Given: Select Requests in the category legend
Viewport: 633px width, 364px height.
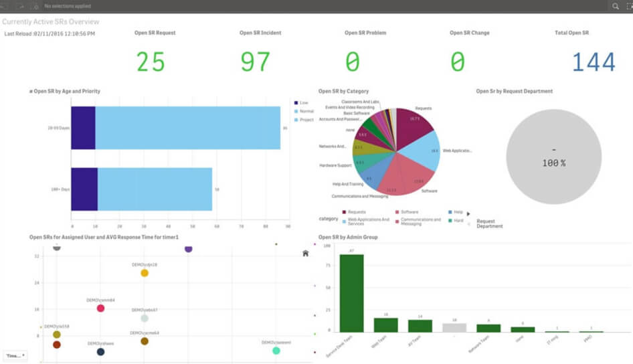Looking at the screenshot, I should point(354,212).
